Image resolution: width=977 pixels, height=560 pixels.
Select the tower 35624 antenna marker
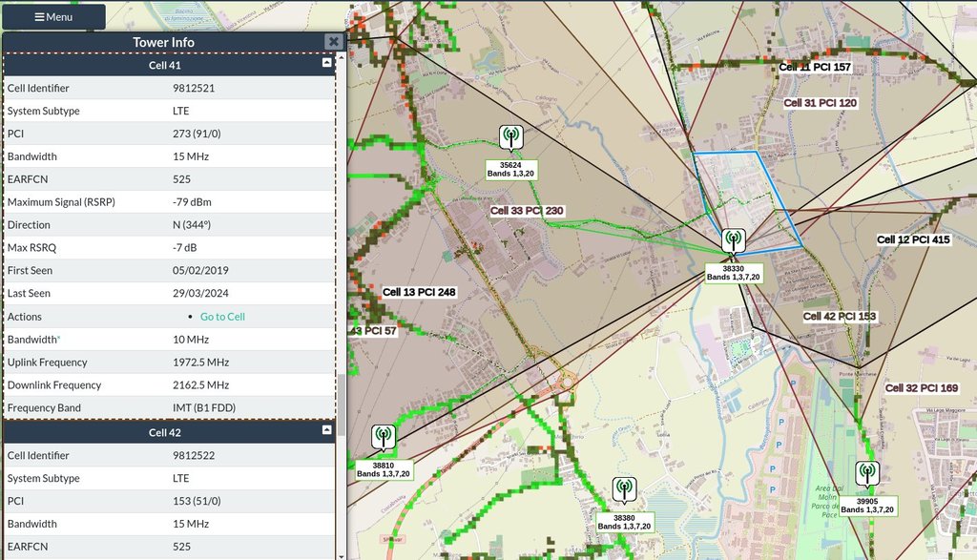click(511, 137)
